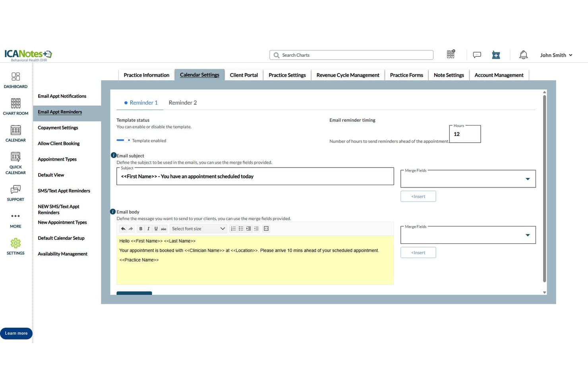Click the information icon beside Email subject
This screenshot has width=588, height=392.
113,155
